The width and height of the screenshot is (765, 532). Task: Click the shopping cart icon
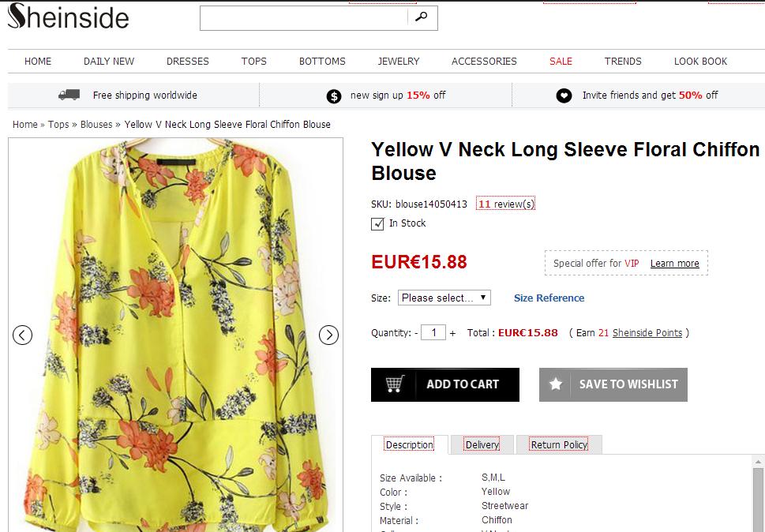point(395,384)
